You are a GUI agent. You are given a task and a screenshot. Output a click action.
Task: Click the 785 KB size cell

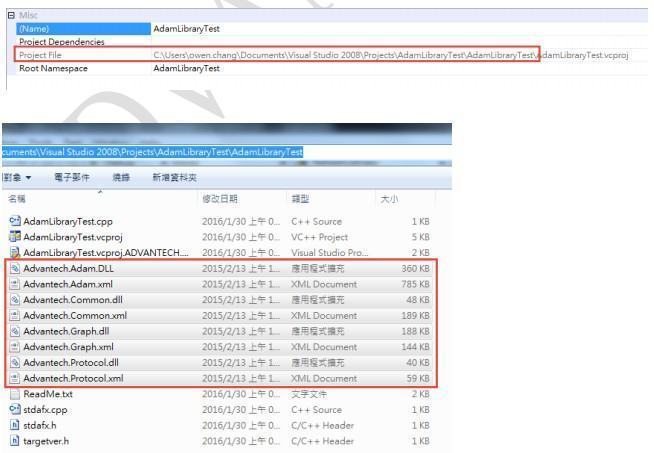pos(415,284)
